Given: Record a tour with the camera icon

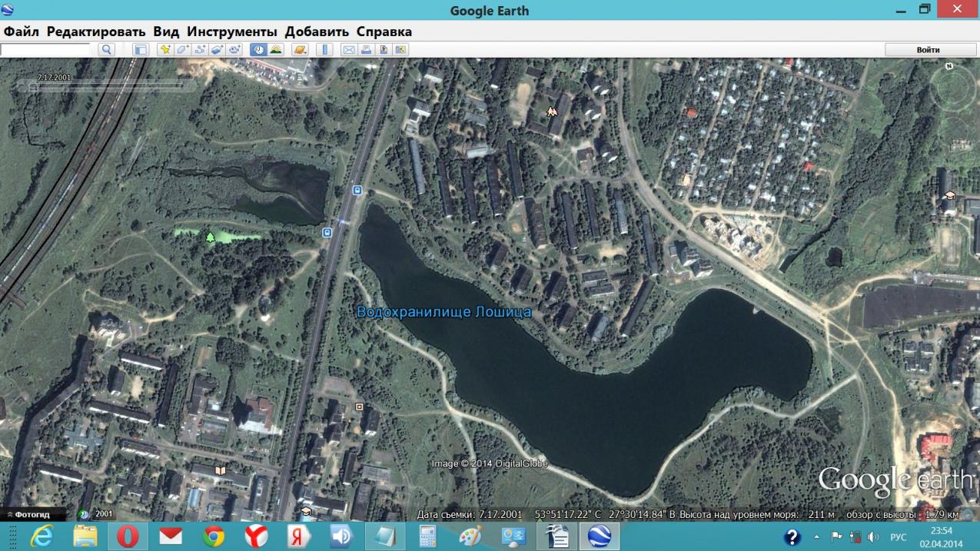Looking at the screenshot, I should [x=234, y=50].
